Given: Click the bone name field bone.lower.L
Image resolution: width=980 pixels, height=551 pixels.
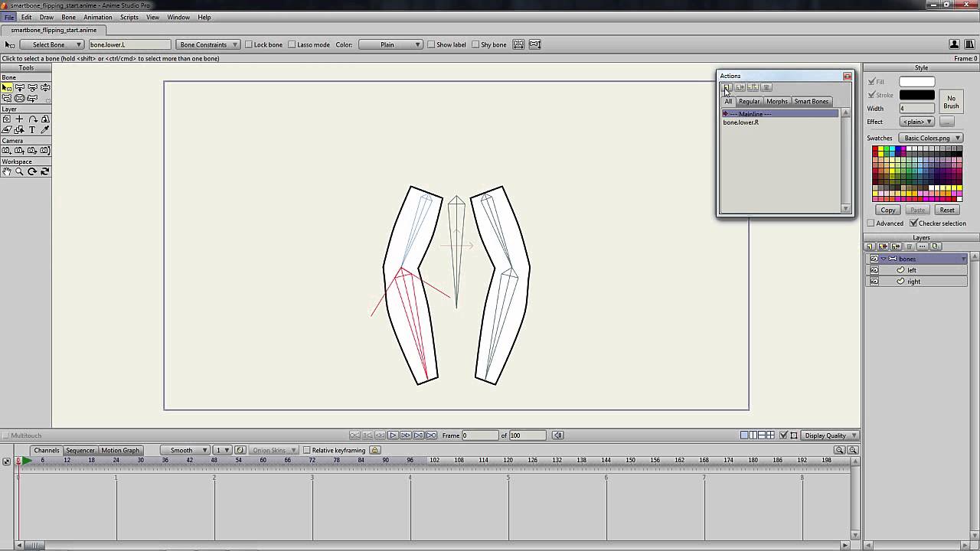Looking at the screenshot, I should (x=129, y=44).
